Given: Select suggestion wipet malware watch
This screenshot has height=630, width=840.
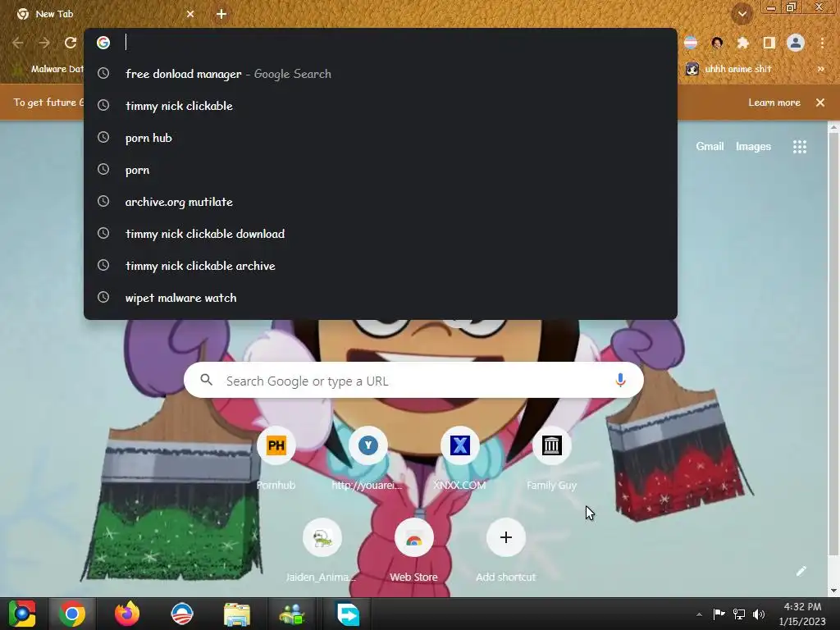Looking at the screenshot, I should coord(381,297).
